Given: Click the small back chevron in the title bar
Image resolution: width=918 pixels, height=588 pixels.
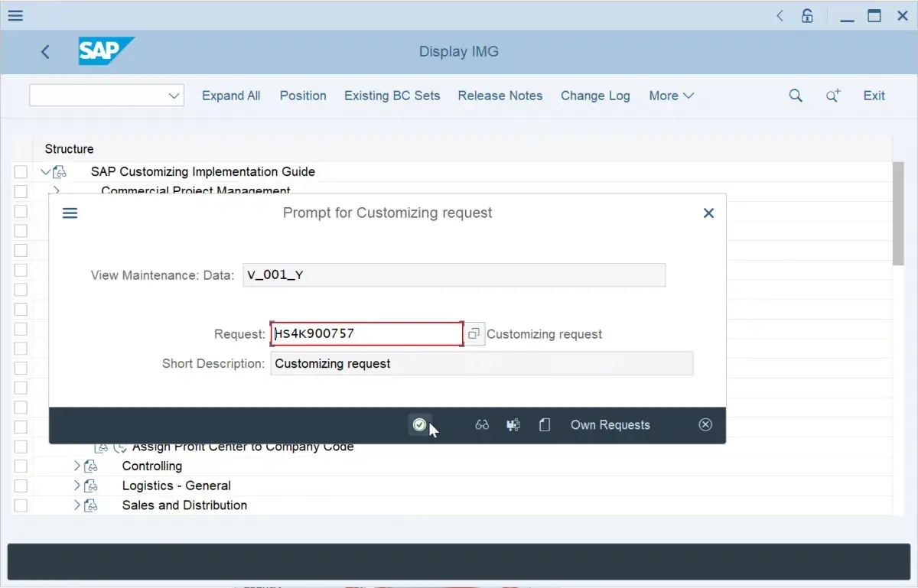Looking at the screenshot, I should click(780, 15).
